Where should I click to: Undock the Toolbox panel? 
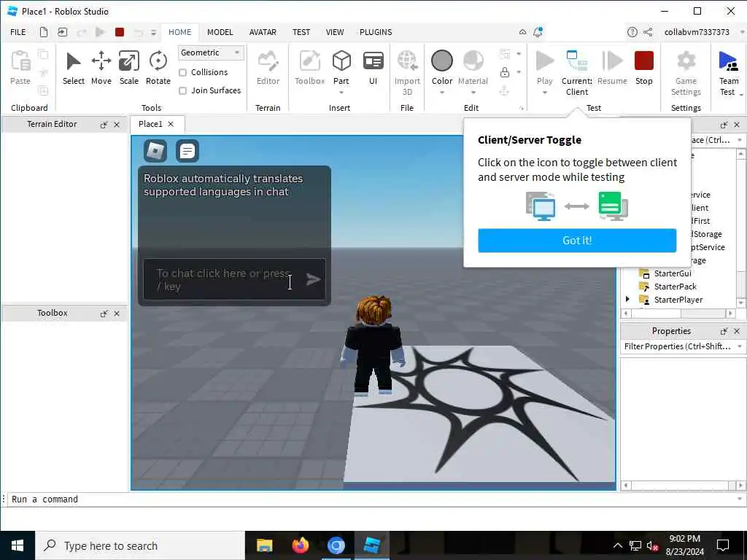pyautogui.click(x=104, y=314)
